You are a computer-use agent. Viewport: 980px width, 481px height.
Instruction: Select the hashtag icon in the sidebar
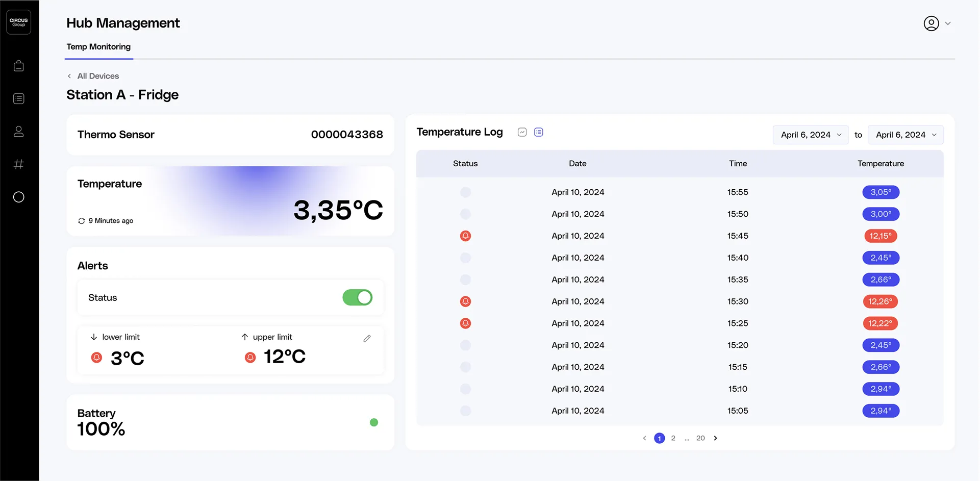[x=19, y=164]
